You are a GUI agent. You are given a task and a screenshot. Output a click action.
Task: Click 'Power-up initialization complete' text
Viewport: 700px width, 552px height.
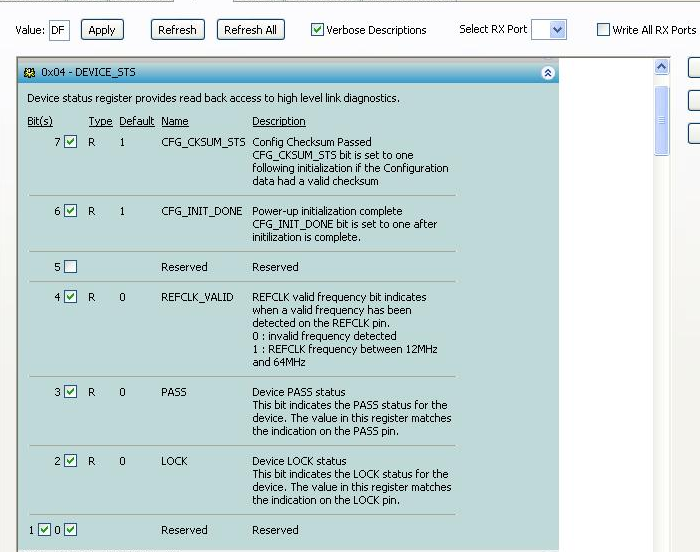pyautogui.click(x=327, y=211)
